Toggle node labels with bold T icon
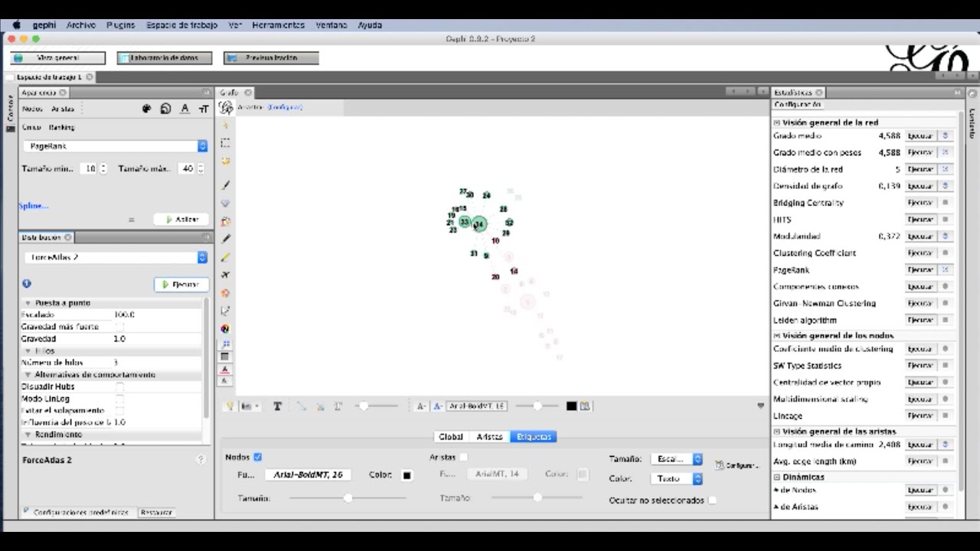 pos(277,406)
